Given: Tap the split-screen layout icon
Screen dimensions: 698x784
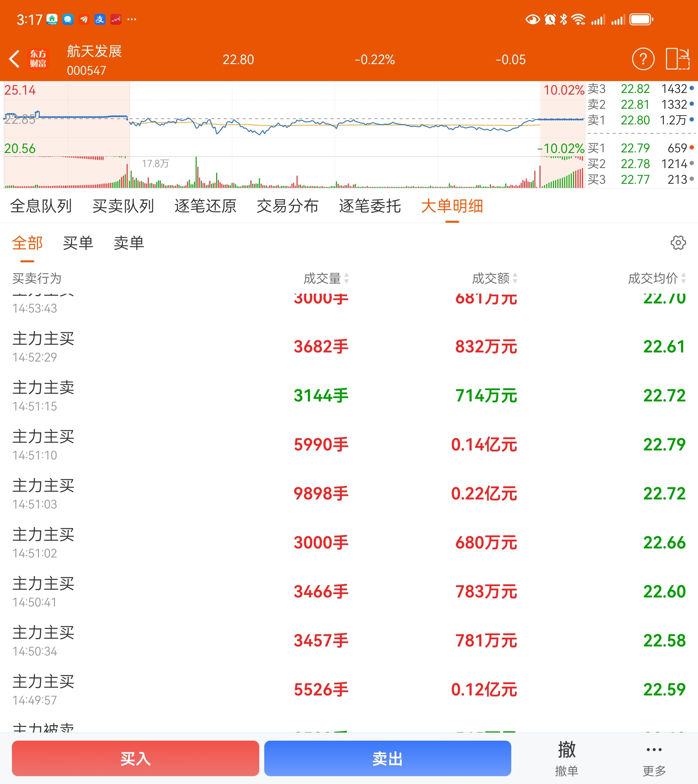Looking at the screenshot, I should (x=677, y=59).
